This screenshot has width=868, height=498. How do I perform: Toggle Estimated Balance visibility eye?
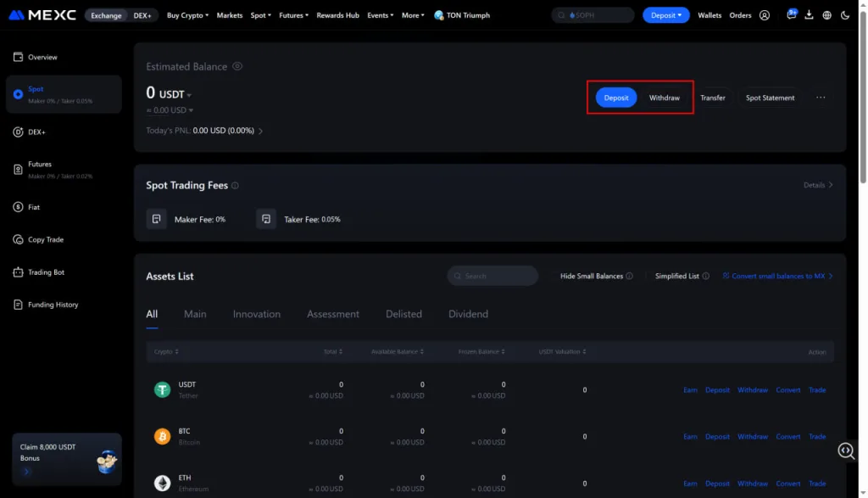(237, 66)
